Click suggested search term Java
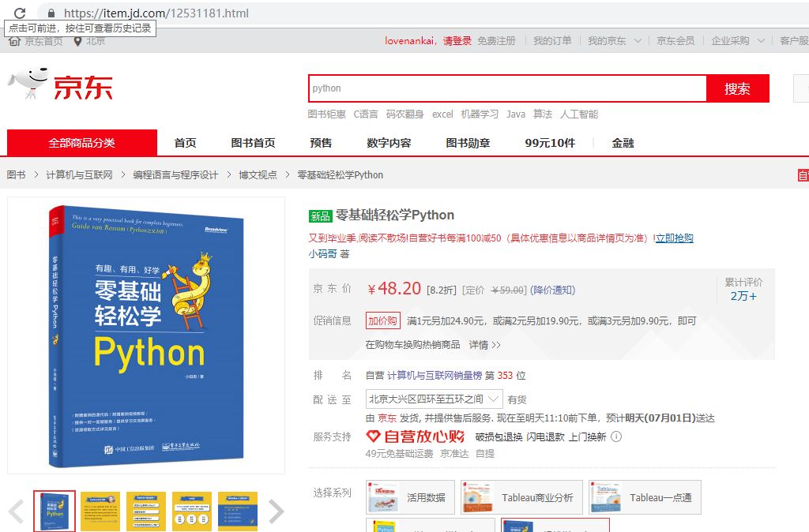 [x=516, y=114]
